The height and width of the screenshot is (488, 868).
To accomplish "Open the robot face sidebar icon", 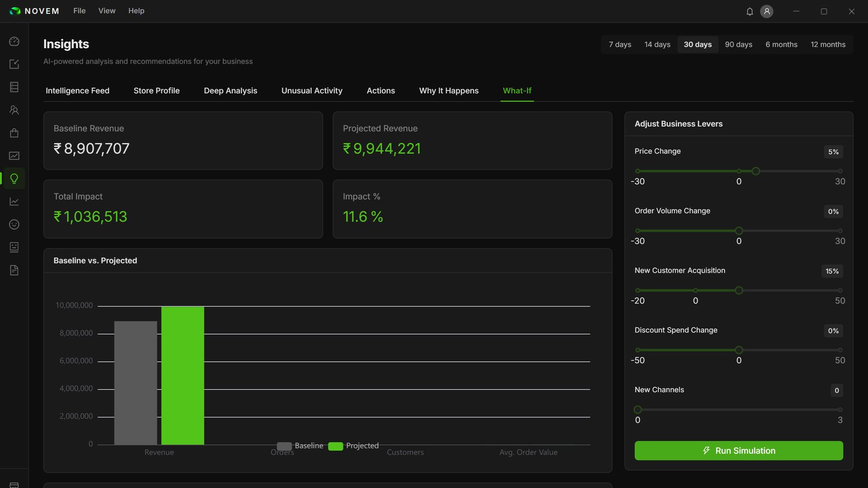I will [14, 247].
